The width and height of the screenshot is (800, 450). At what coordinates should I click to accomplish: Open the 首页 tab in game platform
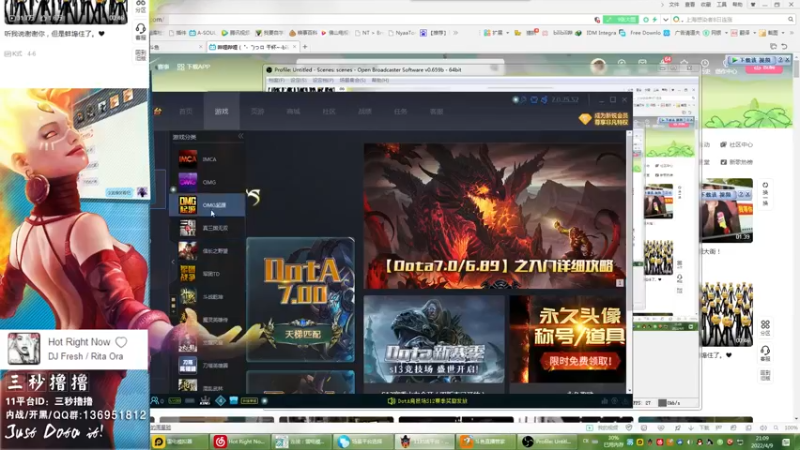[x=186, y=111]
